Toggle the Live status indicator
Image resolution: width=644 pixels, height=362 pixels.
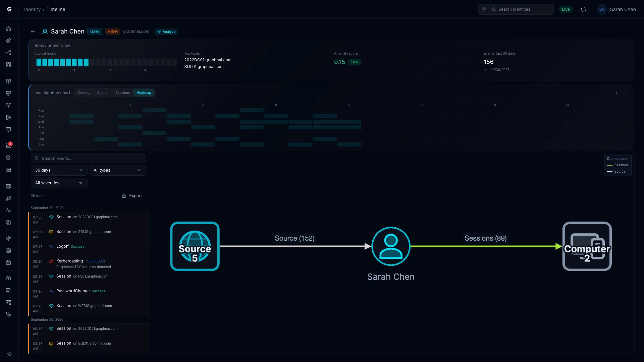coord(566,9)
